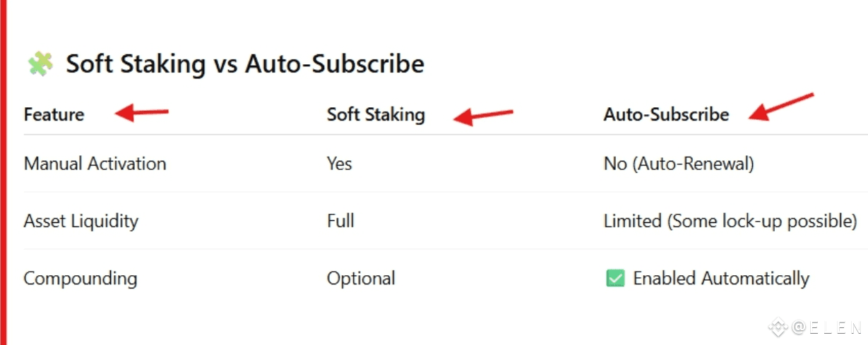Click the green checkmark icon in Compounding row
Image resolution: width=868 pixels, height=345 pixels.
click(x=615, y=279)
